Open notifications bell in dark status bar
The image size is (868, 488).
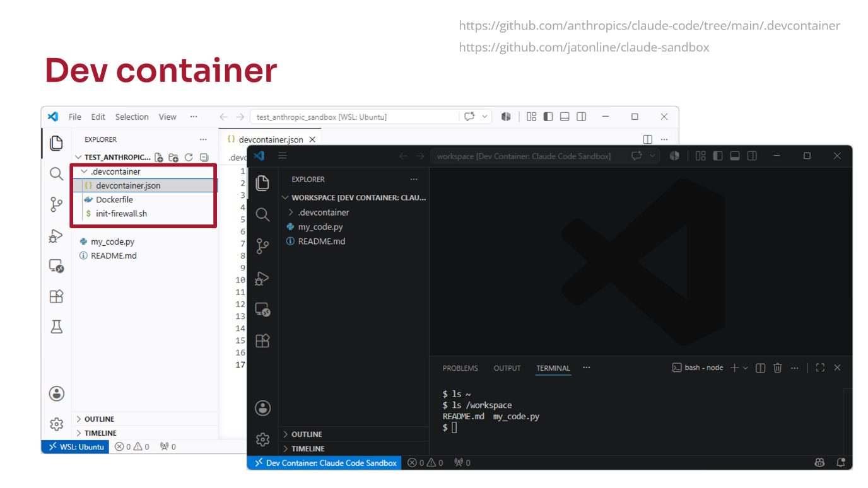840,463
